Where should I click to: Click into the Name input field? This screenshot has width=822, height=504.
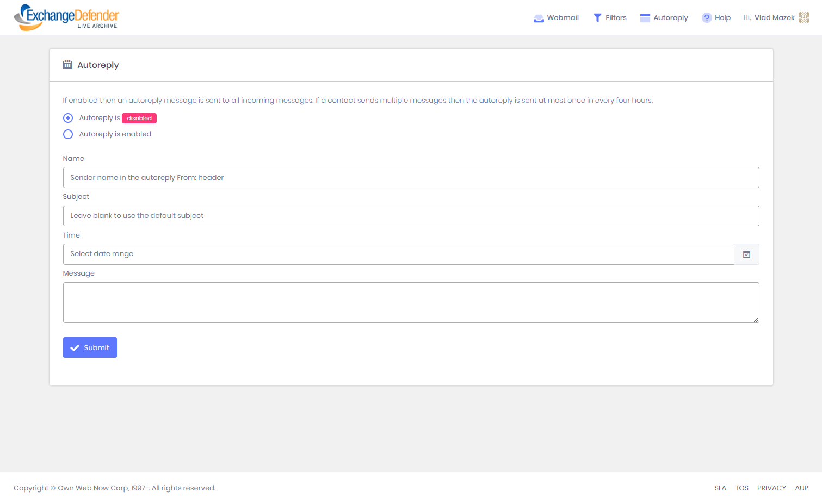(x=411, y=178)
